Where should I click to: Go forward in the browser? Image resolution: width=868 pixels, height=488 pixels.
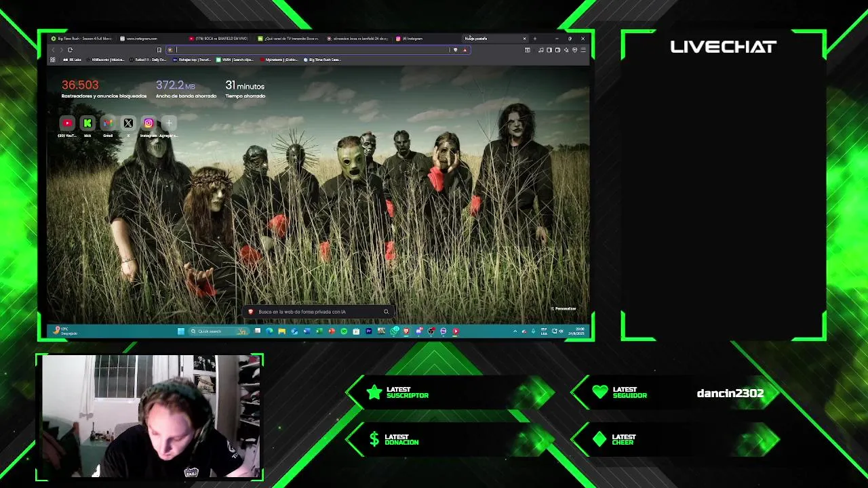coord(61,49)
